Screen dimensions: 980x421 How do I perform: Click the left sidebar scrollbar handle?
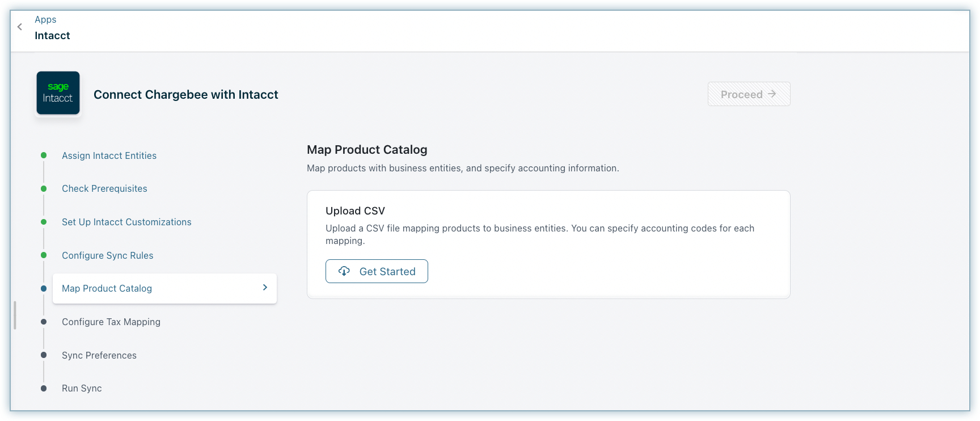[x=15, y=315]
